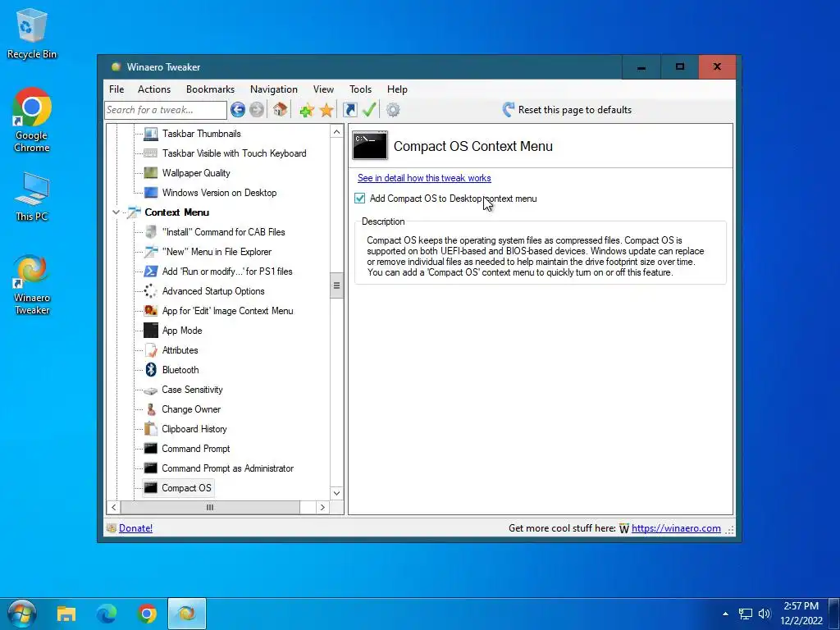Click the create shortcut toolbar icon
The height and width of the screenshot is (630, 840).
tap(349, 110)
